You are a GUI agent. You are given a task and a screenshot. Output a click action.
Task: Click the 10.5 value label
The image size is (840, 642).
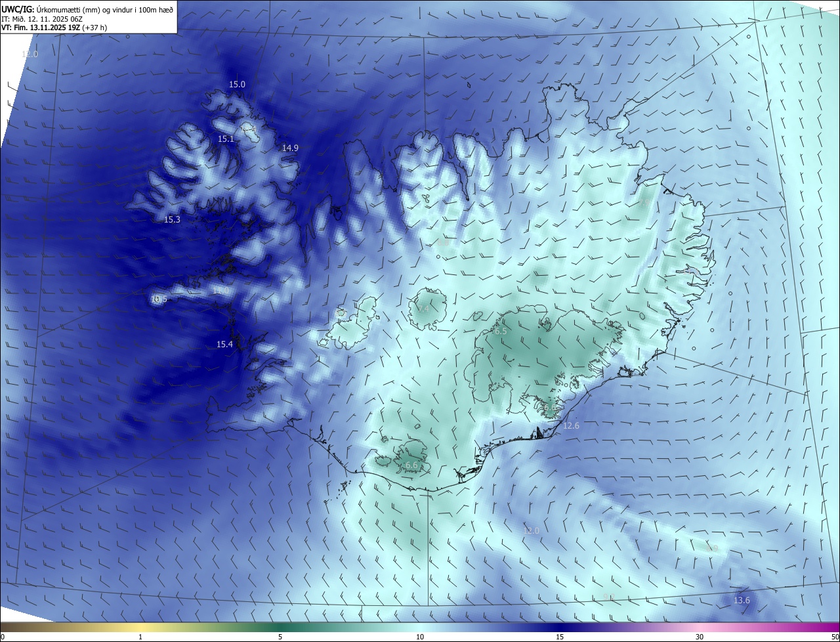(x=159, y=299)
